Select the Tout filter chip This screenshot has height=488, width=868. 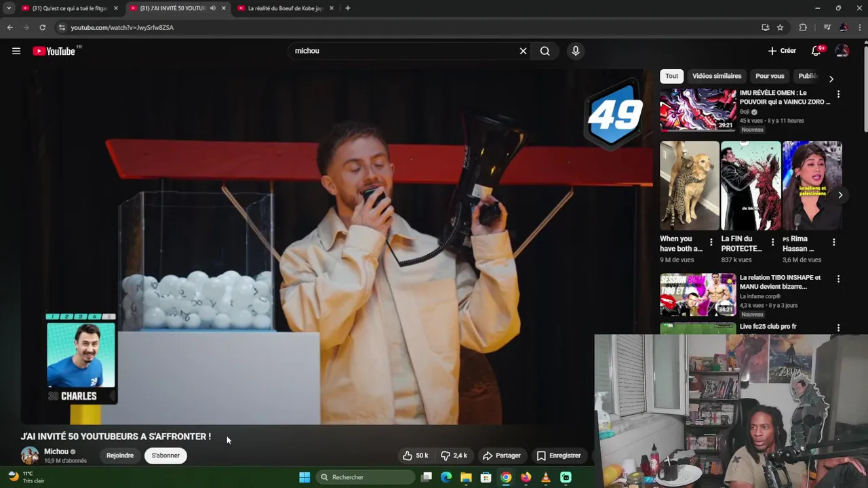pos(671,76)
